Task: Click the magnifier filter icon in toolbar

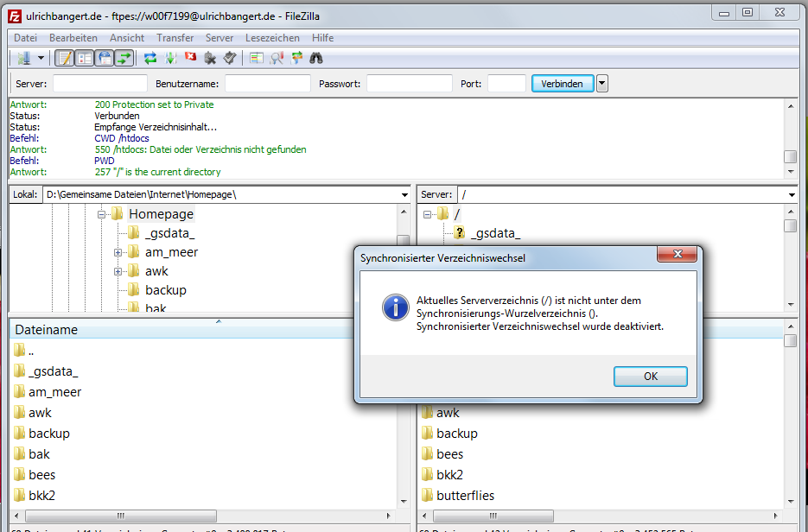Action: (277, 58)
